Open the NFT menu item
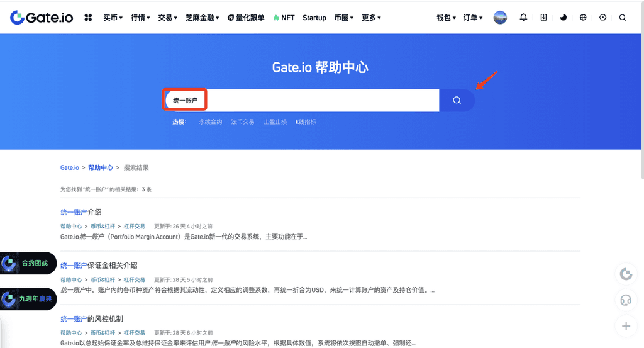 [284, 18]
